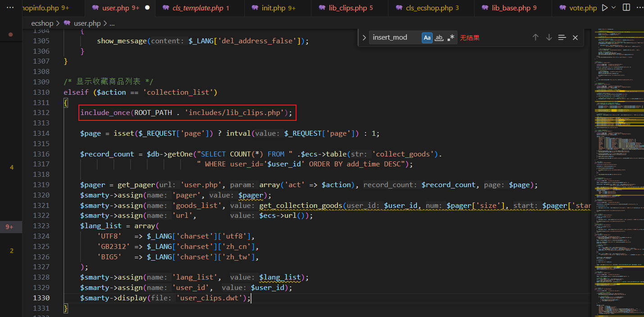Open the lib_clips.php tab
Viewport: 644px width, 317px height.
[x=347, y=8]
